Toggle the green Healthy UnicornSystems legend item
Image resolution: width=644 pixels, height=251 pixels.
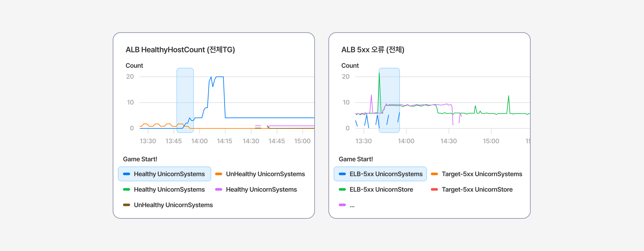click(x=164, y=189)
